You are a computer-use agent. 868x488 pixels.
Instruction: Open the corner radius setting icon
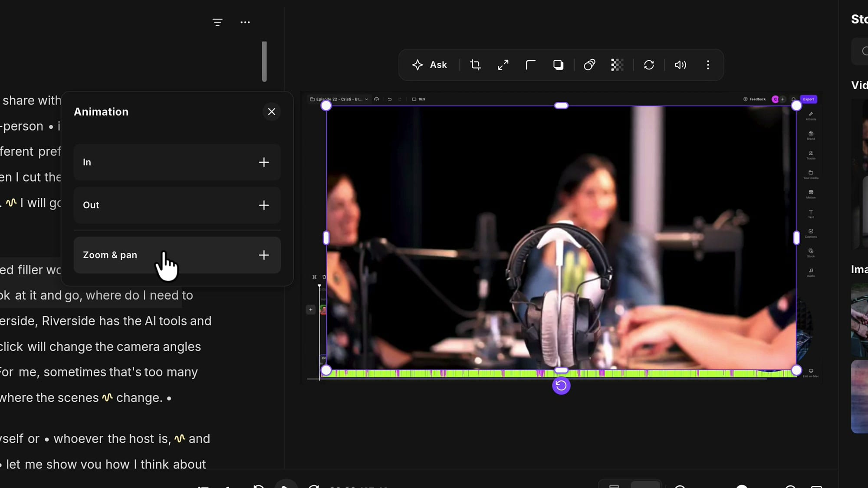point(530,65)
